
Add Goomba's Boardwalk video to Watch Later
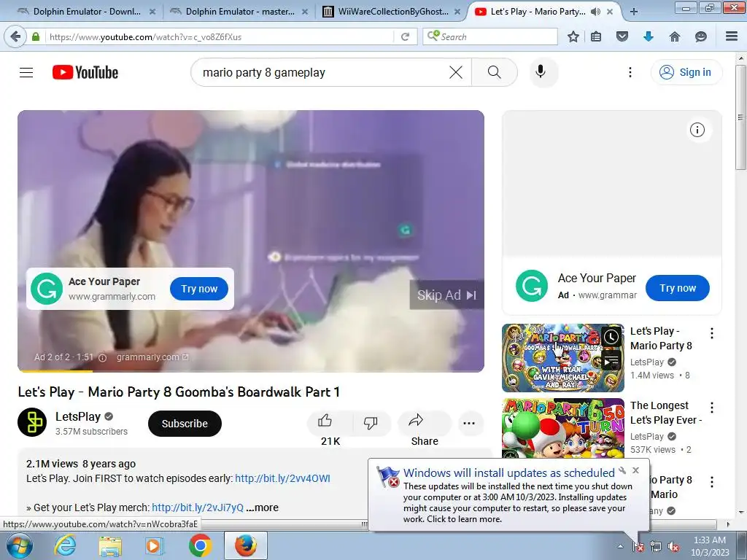(611, 337)
